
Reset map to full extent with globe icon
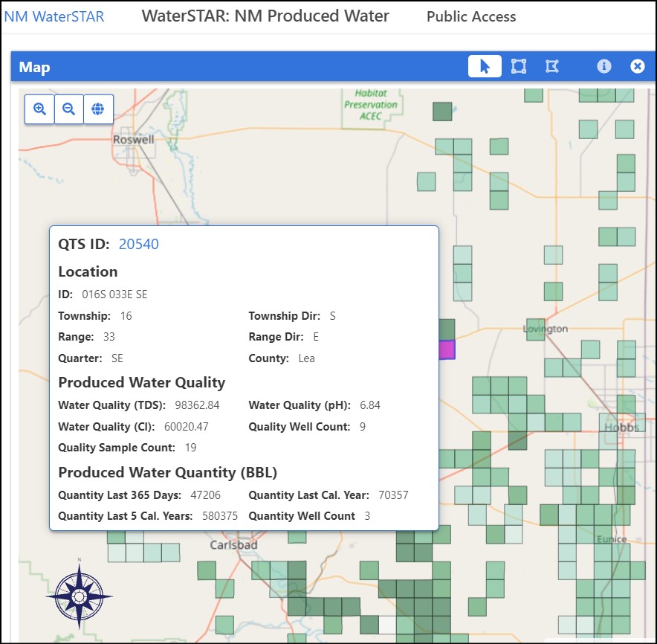tap(98, 109)
